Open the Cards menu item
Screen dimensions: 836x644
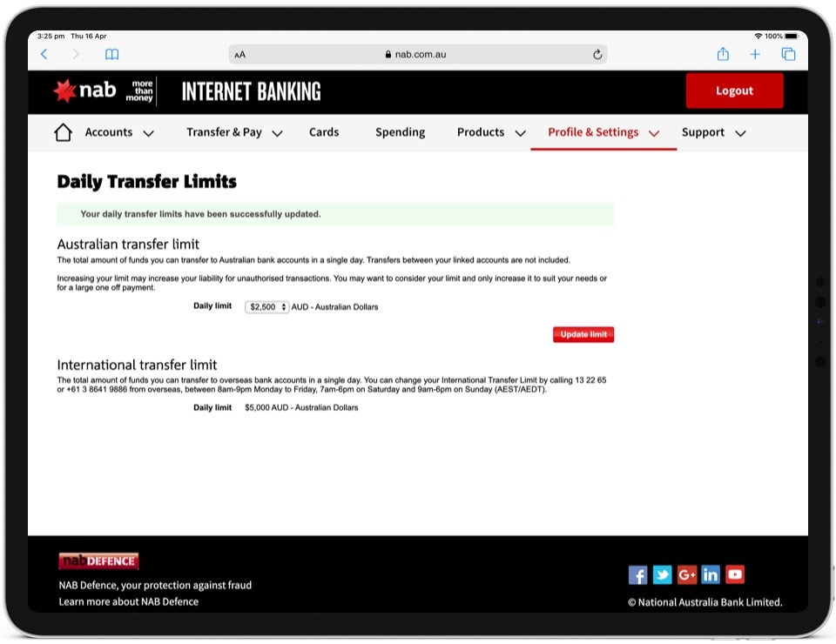coord(324,132)
